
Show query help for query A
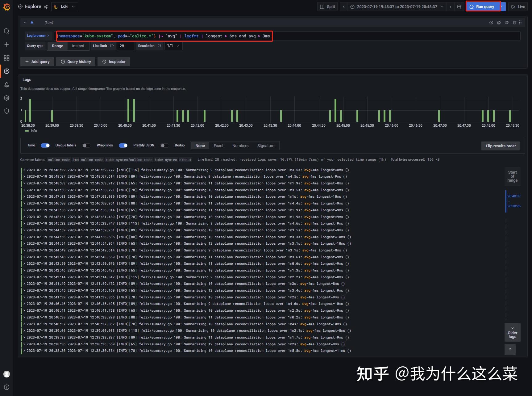coord(491,23)
